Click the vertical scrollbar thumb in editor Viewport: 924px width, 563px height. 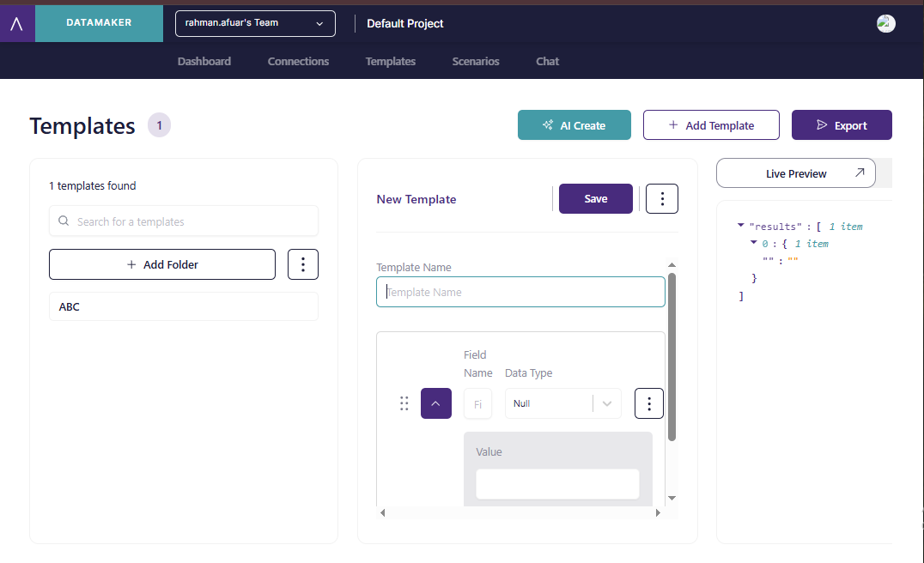[672, 357]
